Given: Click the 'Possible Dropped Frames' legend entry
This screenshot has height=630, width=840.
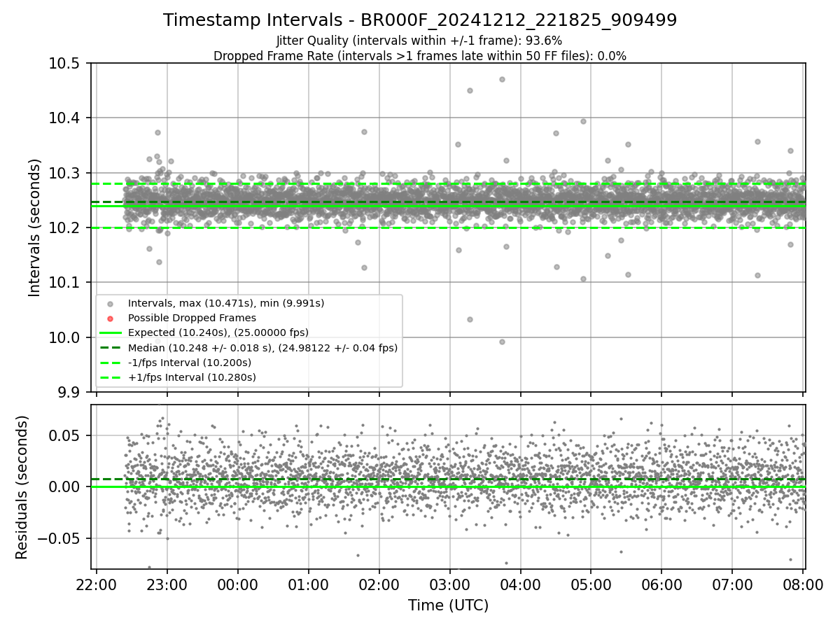Looking at the screenshot, I should (x=192, y=318).
